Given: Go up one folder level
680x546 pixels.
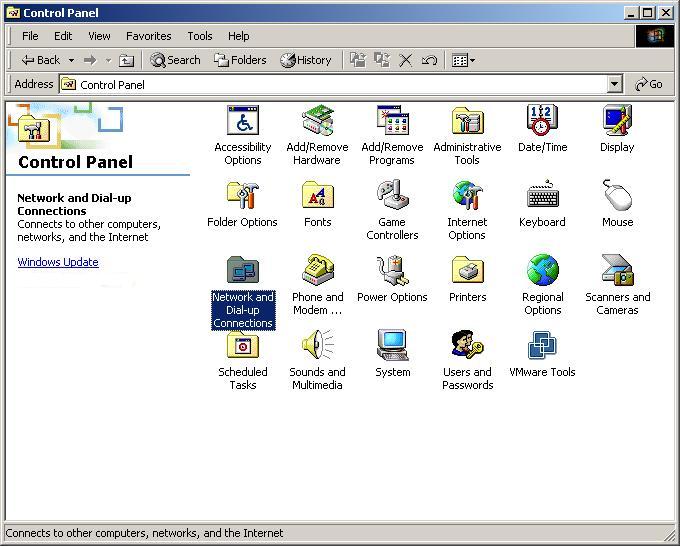Looking at the screenshot, I should [x=126, y=60].
